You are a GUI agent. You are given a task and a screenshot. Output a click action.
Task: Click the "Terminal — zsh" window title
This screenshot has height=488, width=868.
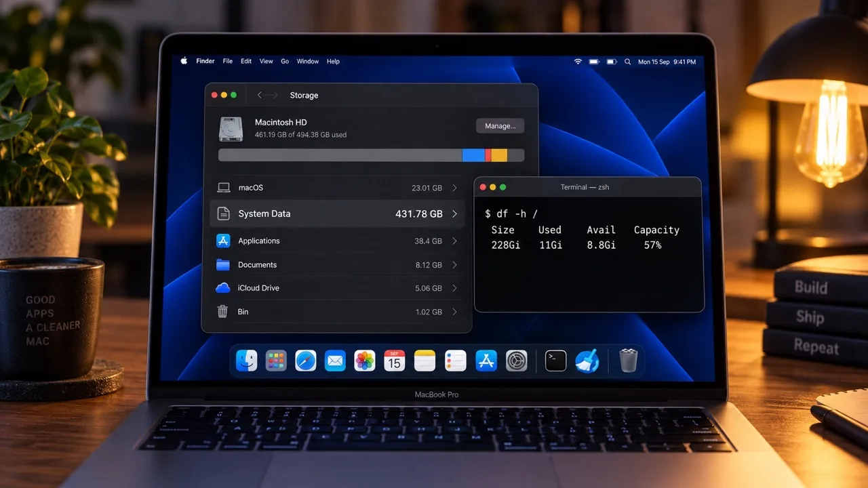585,187
